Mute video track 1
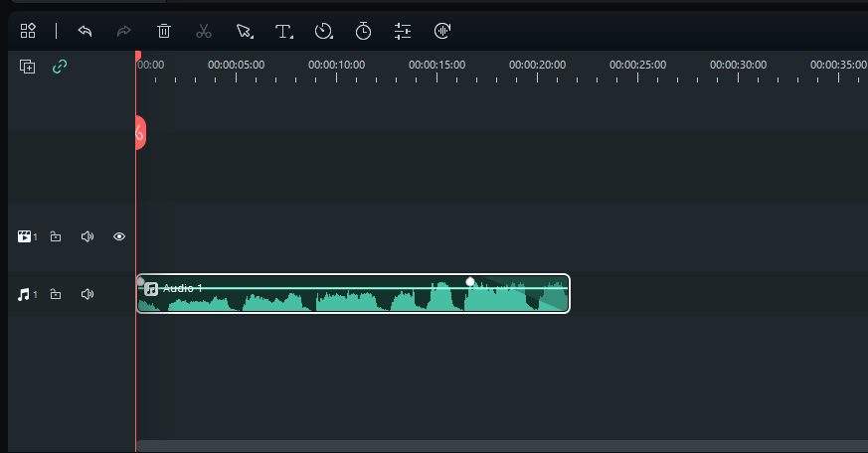This screenshot has height=453, width=868. [87, 236]
